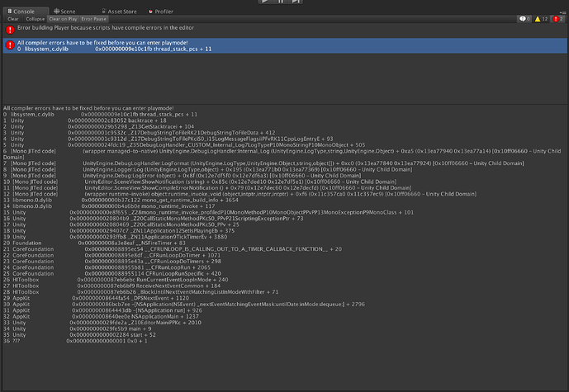The width and height of the screenshot is (569, 392).
Task: Open the console panel options menu icon
Action: pyautogui.click(x=563, y=12)
